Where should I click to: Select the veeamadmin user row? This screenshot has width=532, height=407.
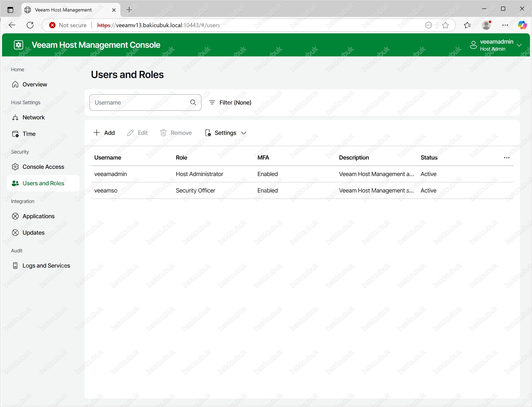point(302,174)
